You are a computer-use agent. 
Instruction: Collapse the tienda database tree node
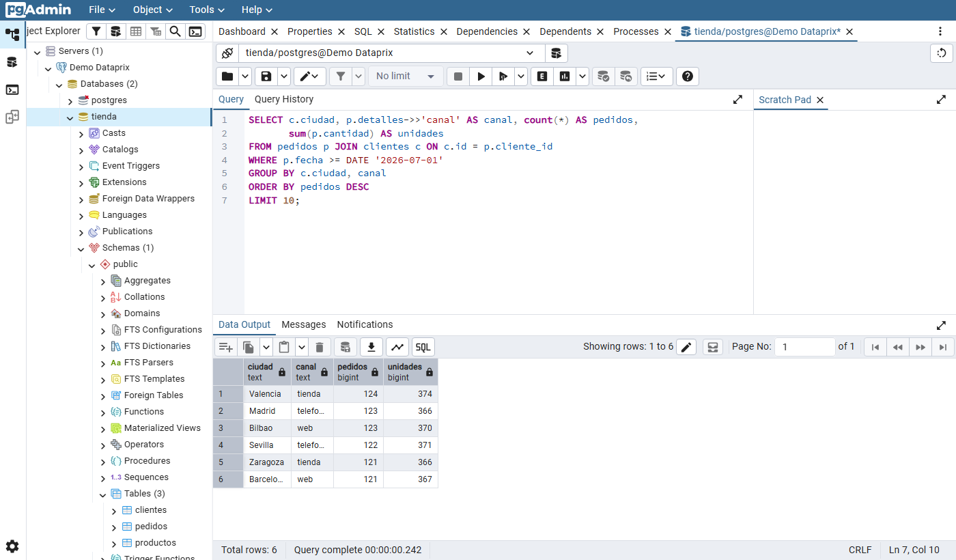pos(70,117)
